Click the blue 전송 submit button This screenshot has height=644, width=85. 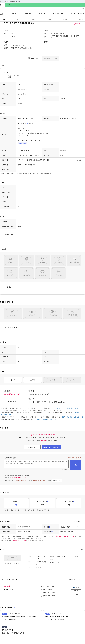point(76,465)
